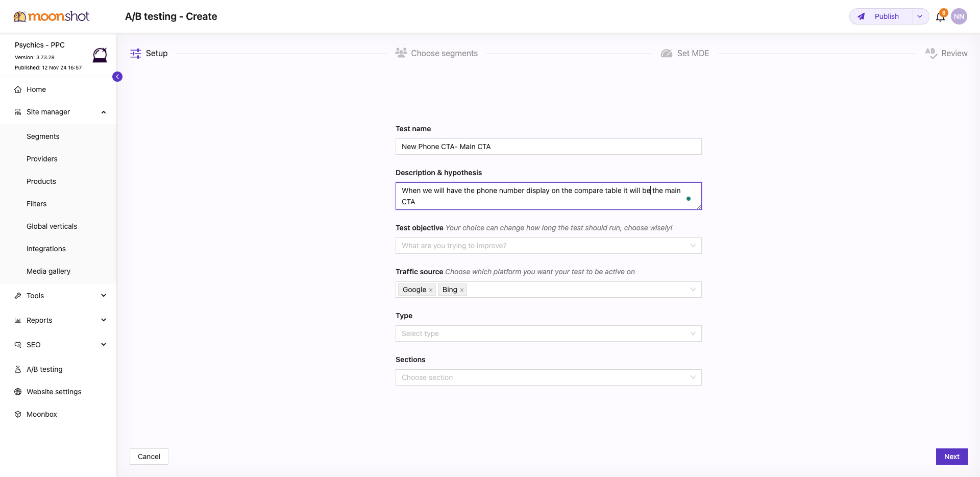The width and height of the screenshot is (980, 477).
Task: Remove the Google traffic source tag
Action: (431, 290)
